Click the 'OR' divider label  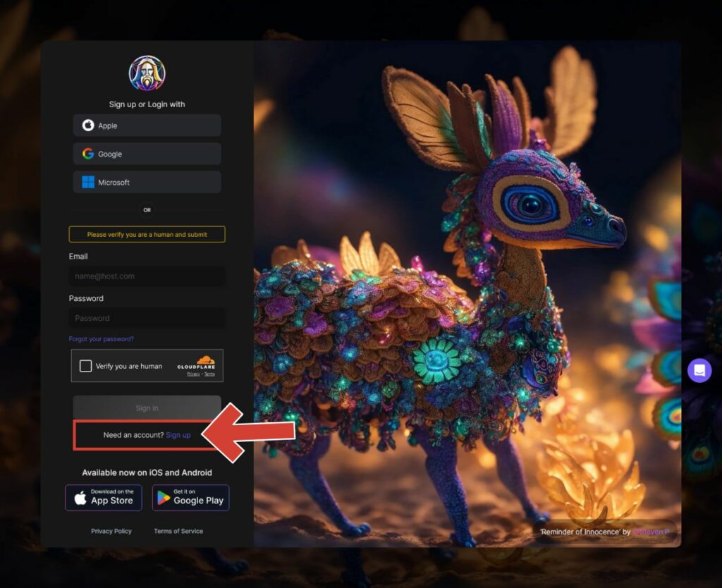pyautogui.click(x=147, y=210)
